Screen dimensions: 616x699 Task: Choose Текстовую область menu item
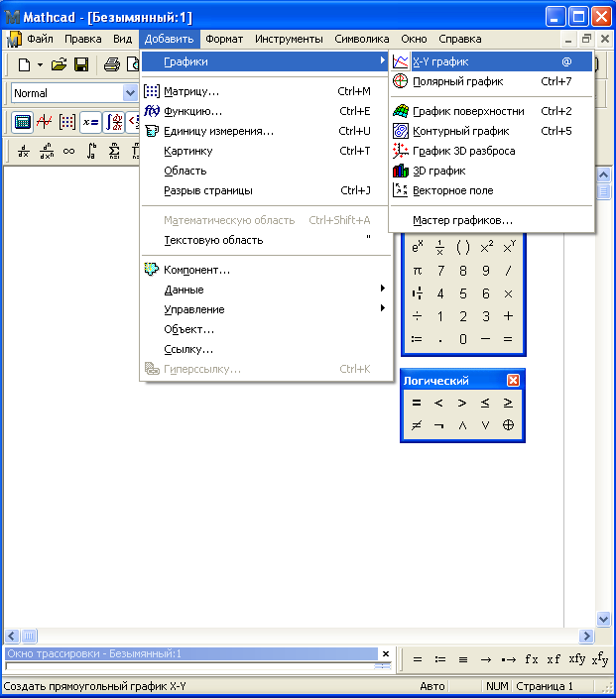(x=266, y=240)
